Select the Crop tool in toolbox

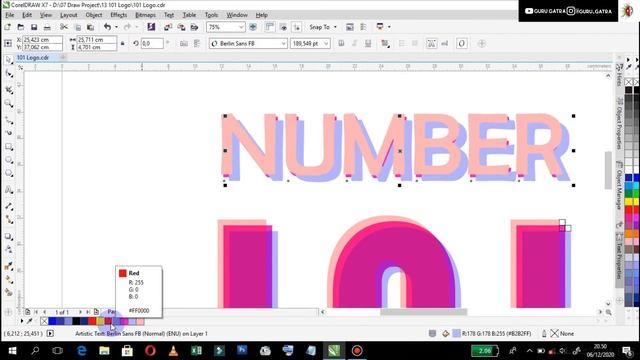(9, 89)
